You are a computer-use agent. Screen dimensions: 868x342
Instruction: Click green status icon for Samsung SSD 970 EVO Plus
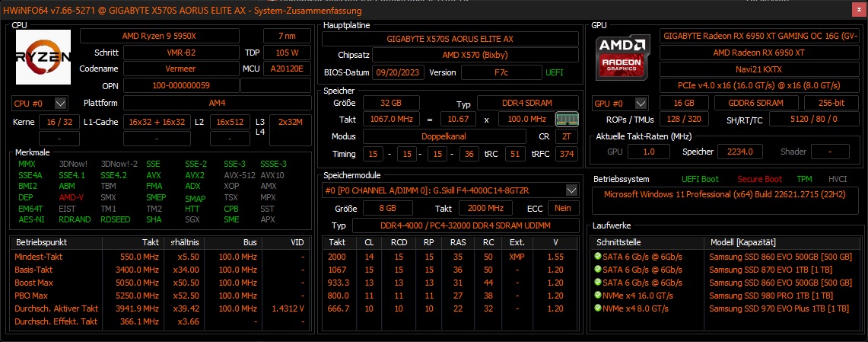click(x=597, y=308)
